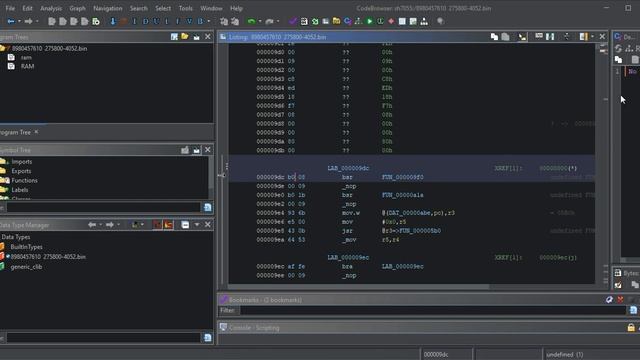Open back history dropdown in Data Type Manager
640x360 pixels.
100,224
